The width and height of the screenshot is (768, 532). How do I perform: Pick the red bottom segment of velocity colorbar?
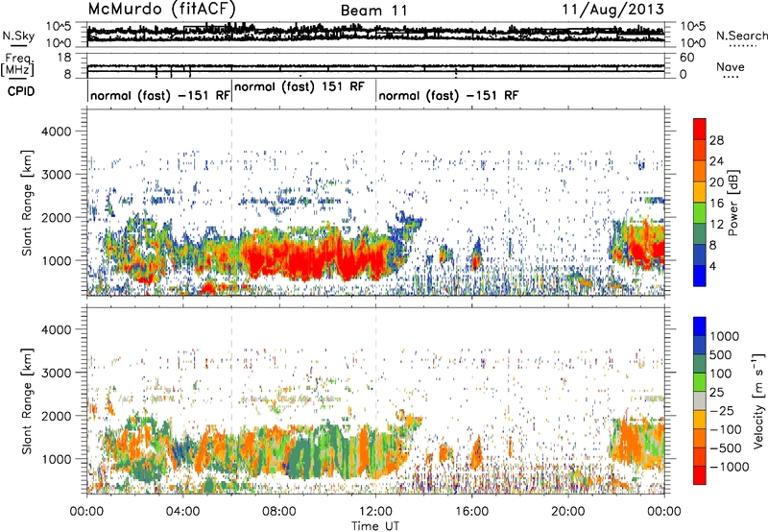click(x=700, y=474)
